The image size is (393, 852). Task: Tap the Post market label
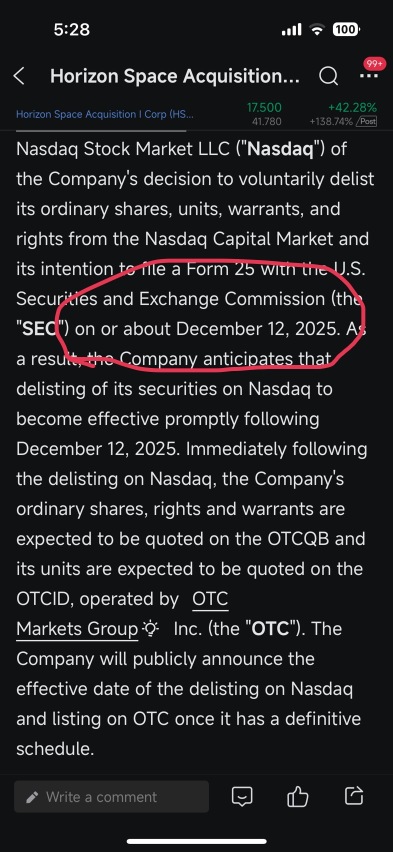[367, 121]
